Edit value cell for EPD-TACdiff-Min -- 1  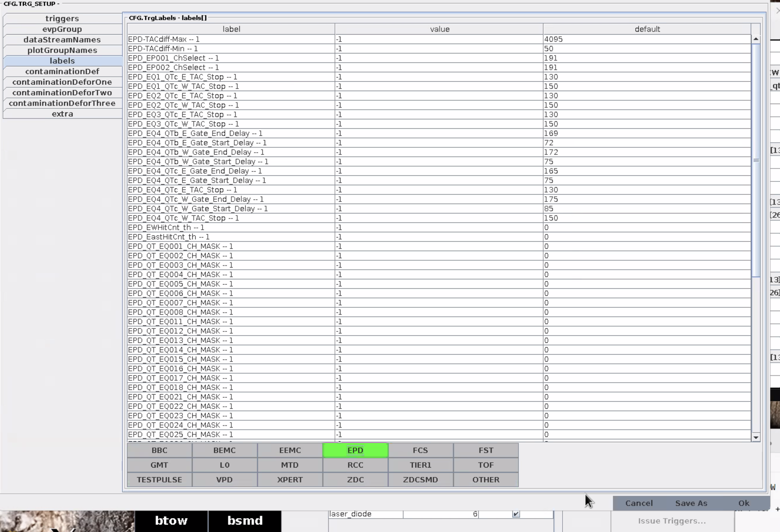439,49
